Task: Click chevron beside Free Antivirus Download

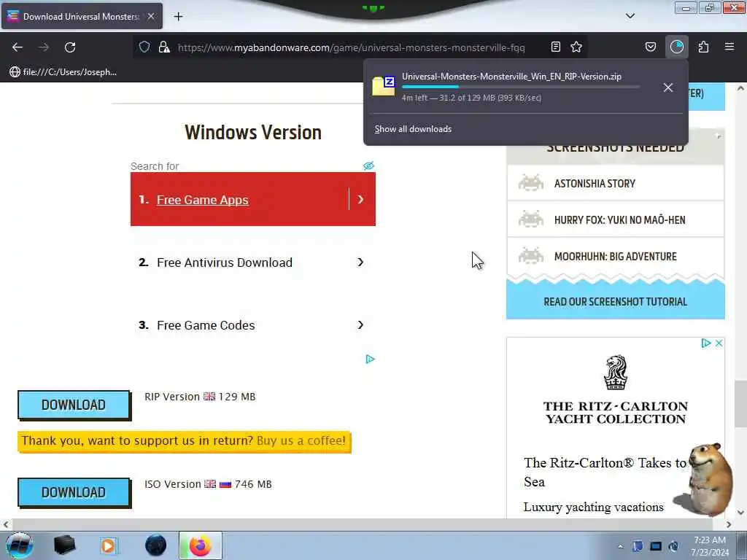Action: tap(360, 262)
